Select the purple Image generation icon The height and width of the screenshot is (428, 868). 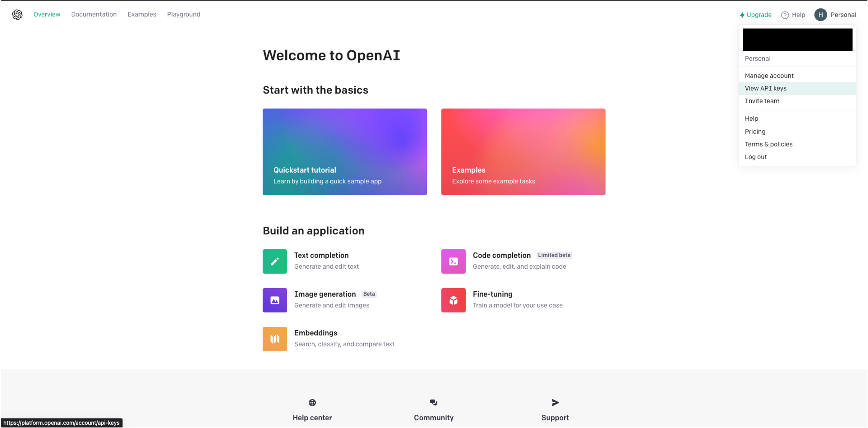click(x=275, y=300)
